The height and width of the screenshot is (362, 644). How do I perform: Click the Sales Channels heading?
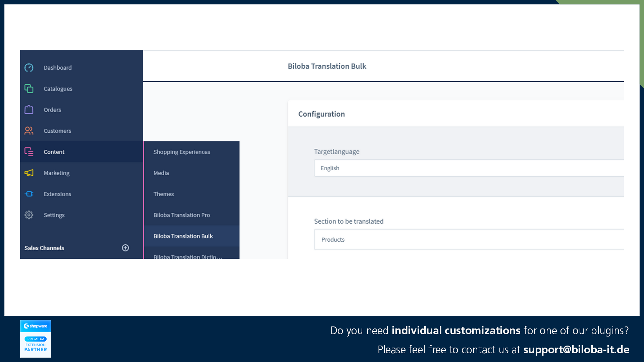tap(44, 248)
